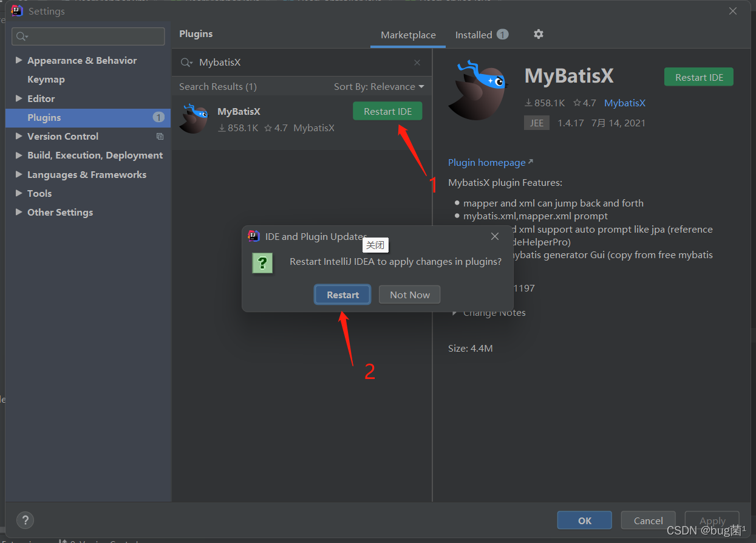
Task: Expand Appearance & Behavior section
Action: pyautogui.click(x=19, y=60)
